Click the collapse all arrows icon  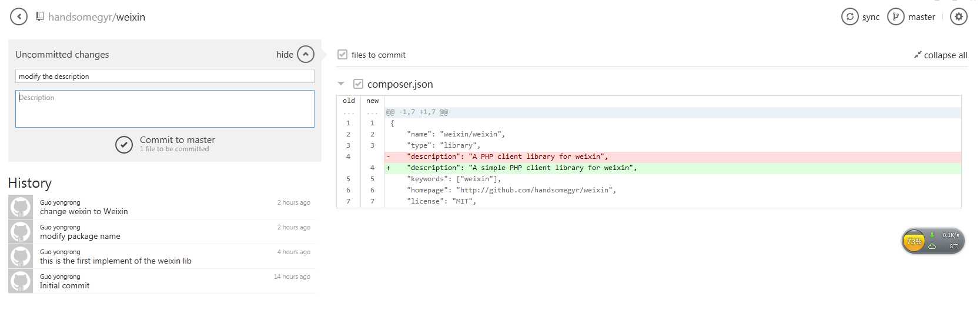point(918,55)
